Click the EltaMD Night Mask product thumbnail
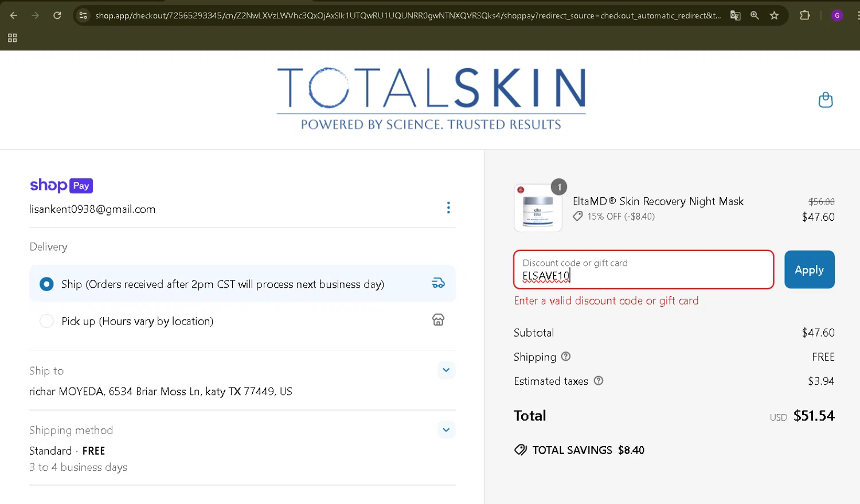Screen dimensions: 860x504 [x=538, y=208]
